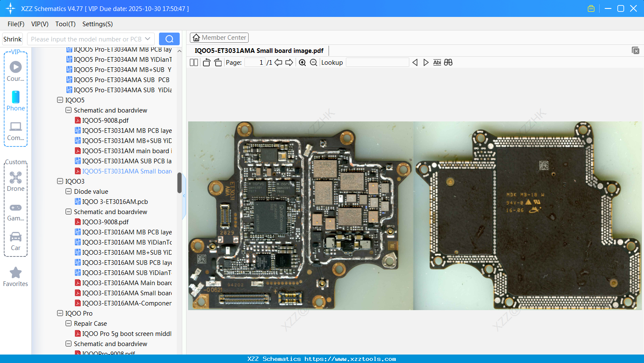Rotate the PDF page clockwise
644x363 pixels.
coord(217,62)
